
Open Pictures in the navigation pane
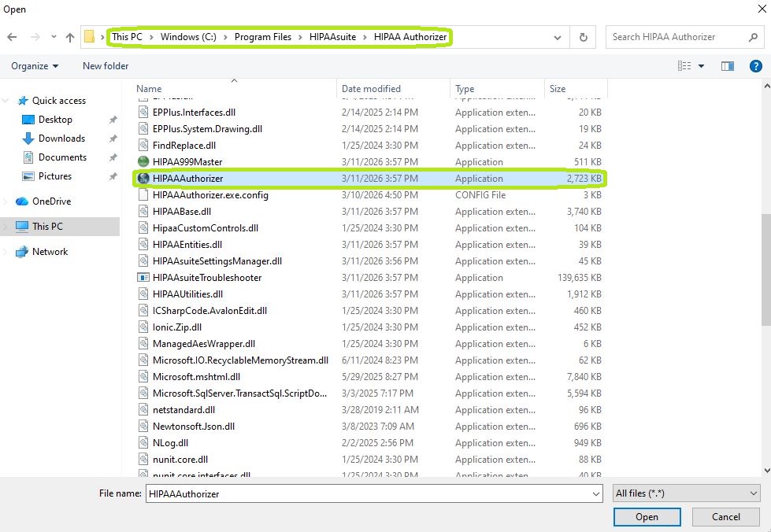[54, 175]
